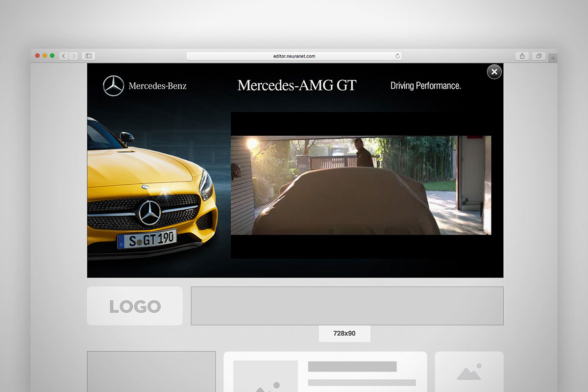Click the browser back arrow

click(64, 56)
